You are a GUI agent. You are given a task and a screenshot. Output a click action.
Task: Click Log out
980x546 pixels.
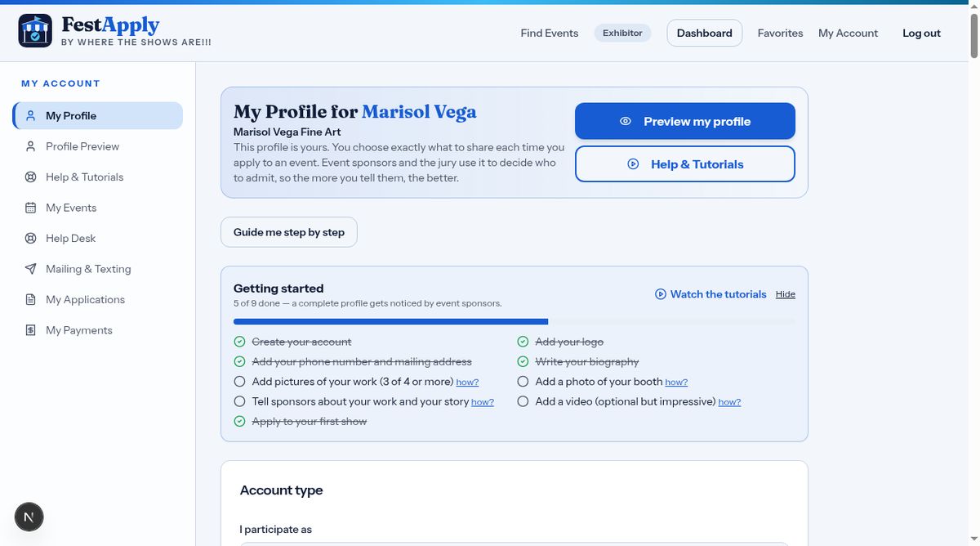tap(921, 34)
